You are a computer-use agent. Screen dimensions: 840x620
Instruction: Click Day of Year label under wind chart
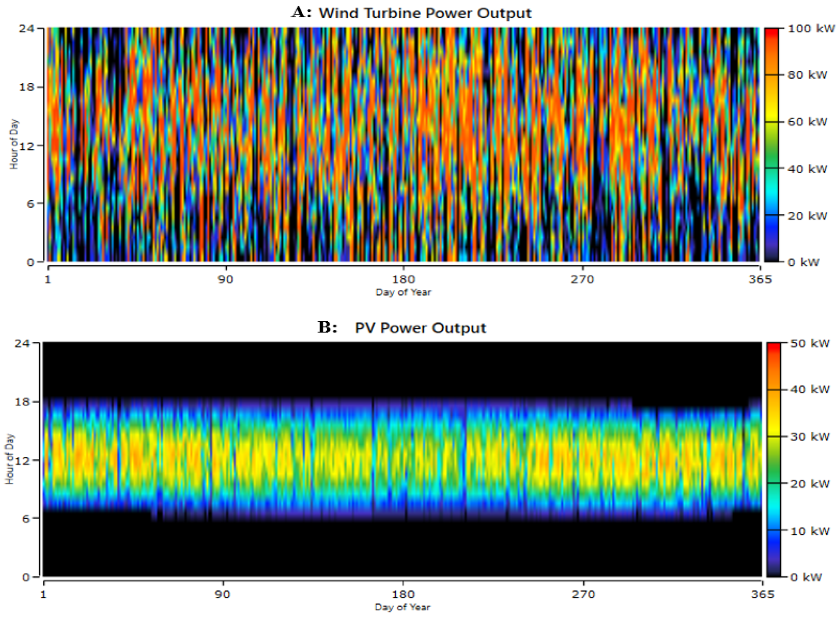[403, 292]
